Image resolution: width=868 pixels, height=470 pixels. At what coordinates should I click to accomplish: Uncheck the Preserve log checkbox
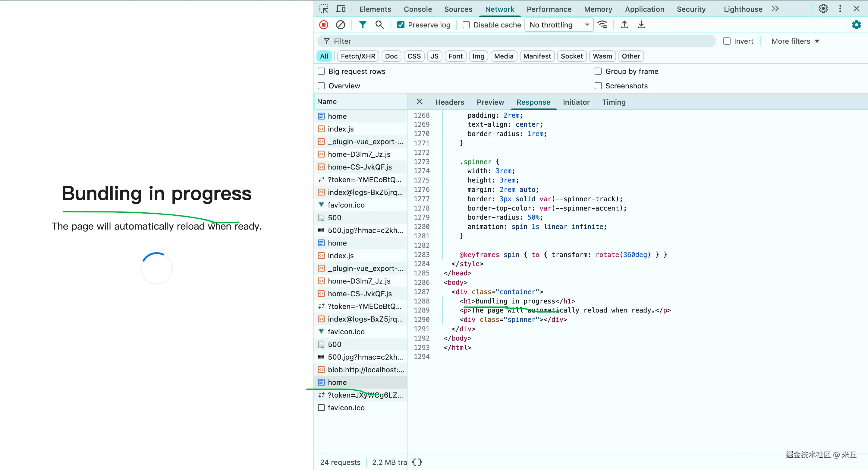[401, 25]
